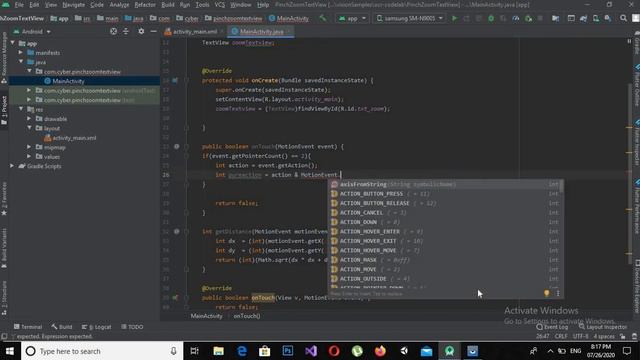Open the AVD Manager icon

click(x=596, y=18)
